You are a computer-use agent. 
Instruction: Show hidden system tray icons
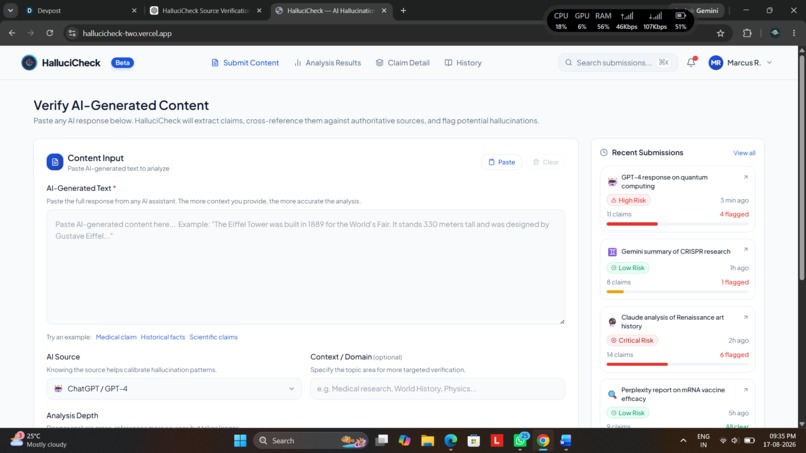pos(683,441)
